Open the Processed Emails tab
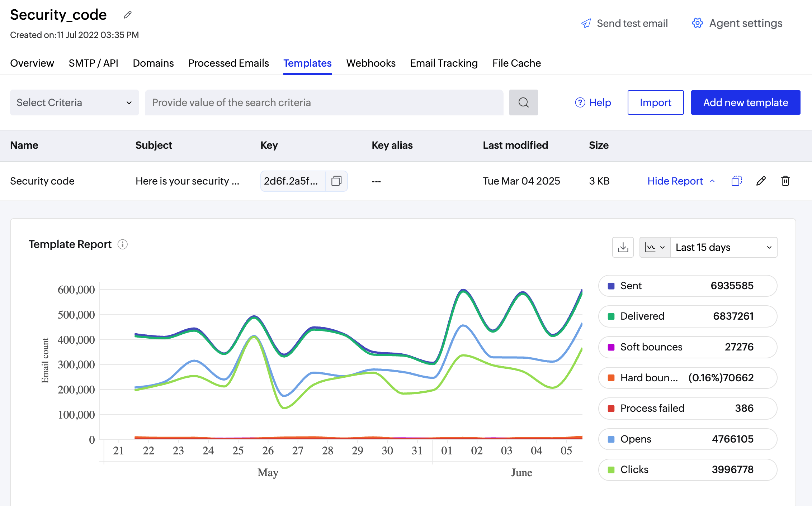Image resolution: width=812 pixels, height=506 pixels. tap(228, 63)
